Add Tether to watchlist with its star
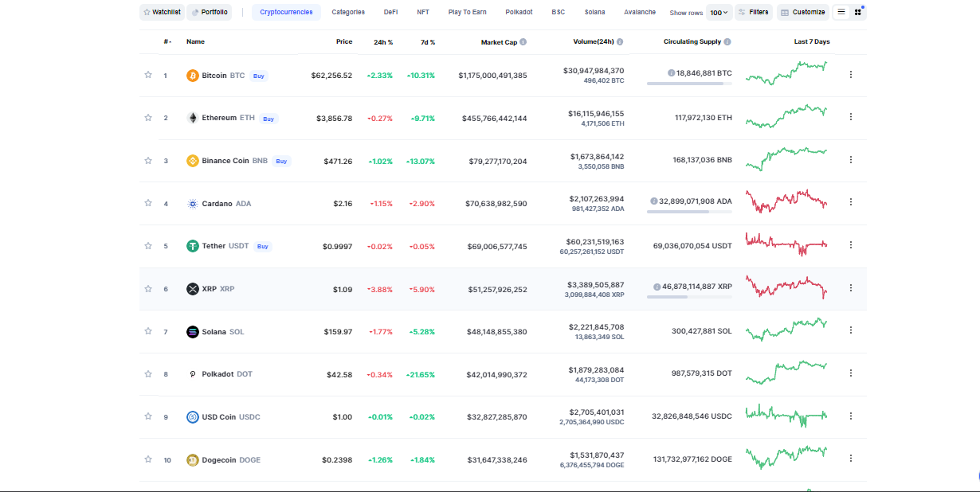980x492 pixels. point(148,245)
